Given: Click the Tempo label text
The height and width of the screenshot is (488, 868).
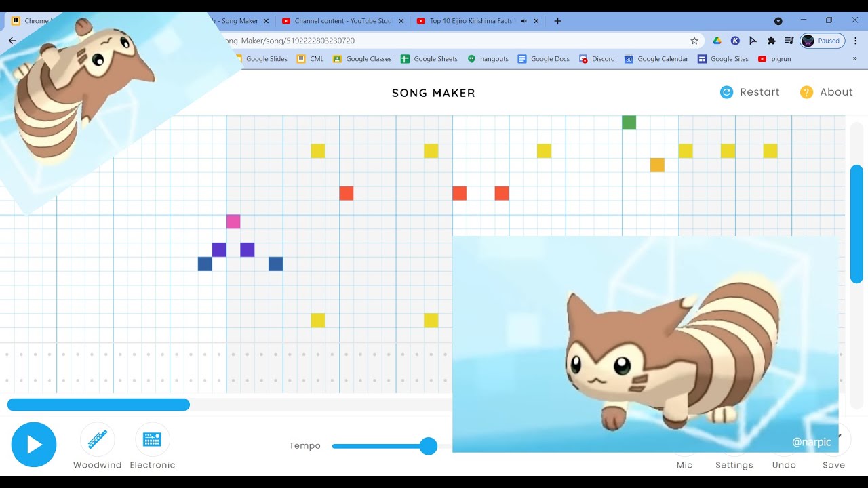Looking at the screenshot, I should pyautogui.click(x=305, y=446).
